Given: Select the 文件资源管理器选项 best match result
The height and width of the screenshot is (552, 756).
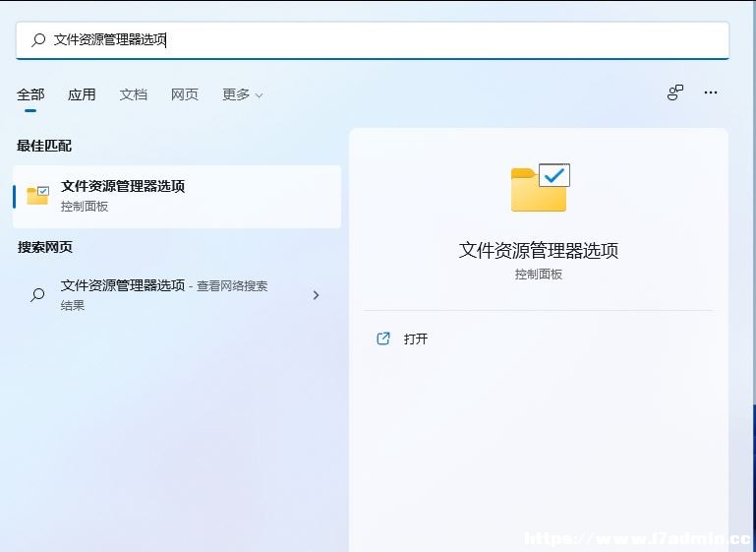Looking at the screenshot, I should click(x=177, y=197).
